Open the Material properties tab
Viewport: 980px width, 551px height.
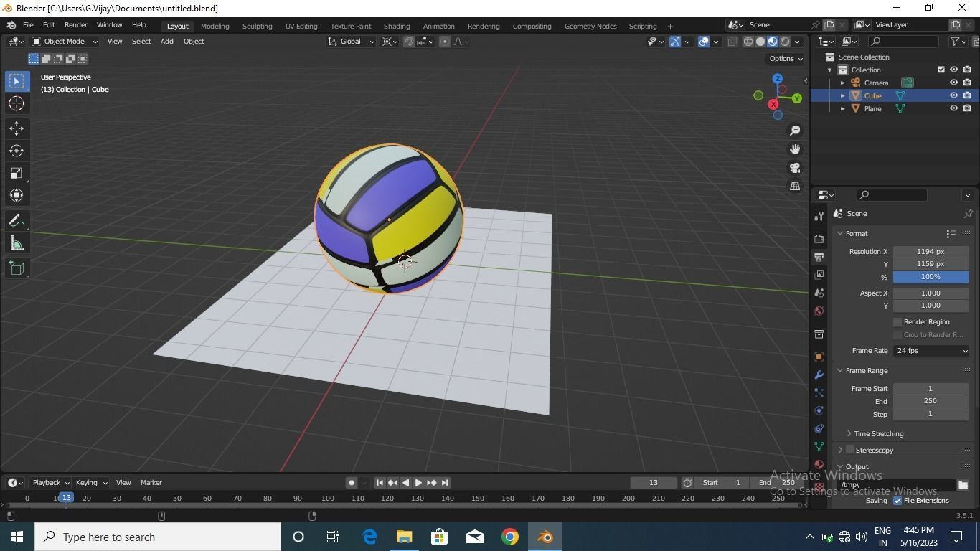pyautogui.click(x=819, y=465)
